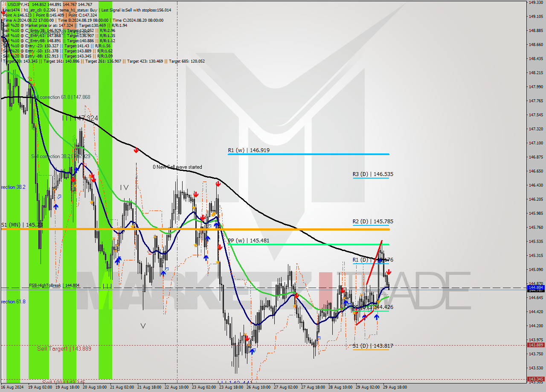Click the 'I V' wave marker label

coord(124,187)
